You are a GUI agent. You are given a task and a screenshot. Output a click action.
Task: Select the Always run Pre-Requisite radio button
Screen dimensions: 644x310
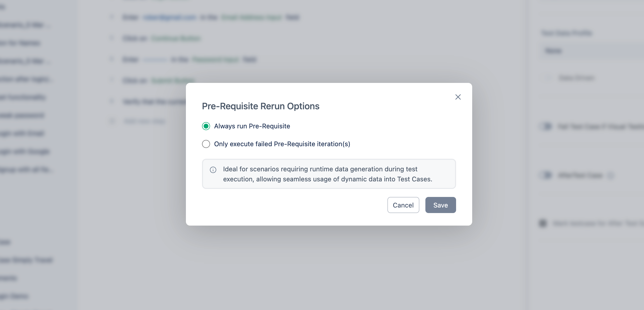[x=206, y=126]
